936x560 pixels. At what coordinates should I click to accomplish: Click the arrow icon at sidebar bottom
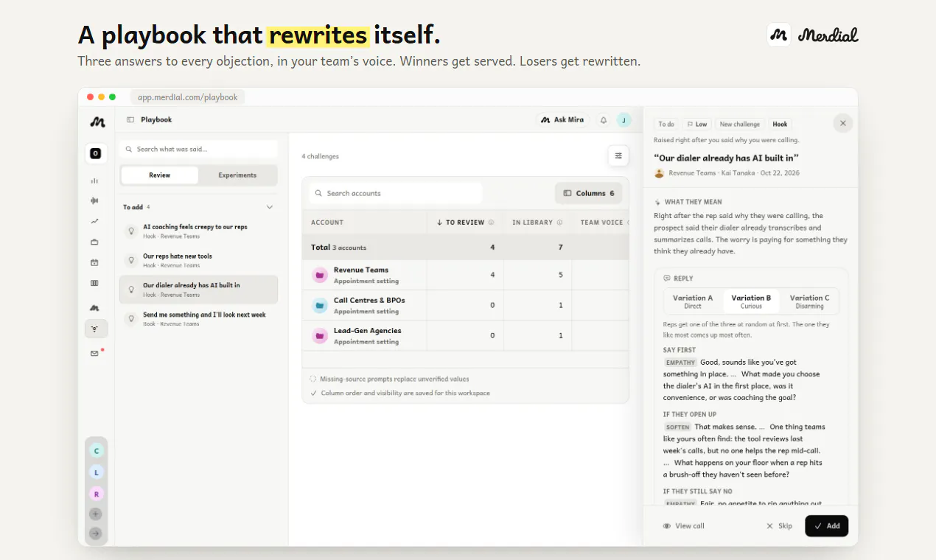coord(96,533)
